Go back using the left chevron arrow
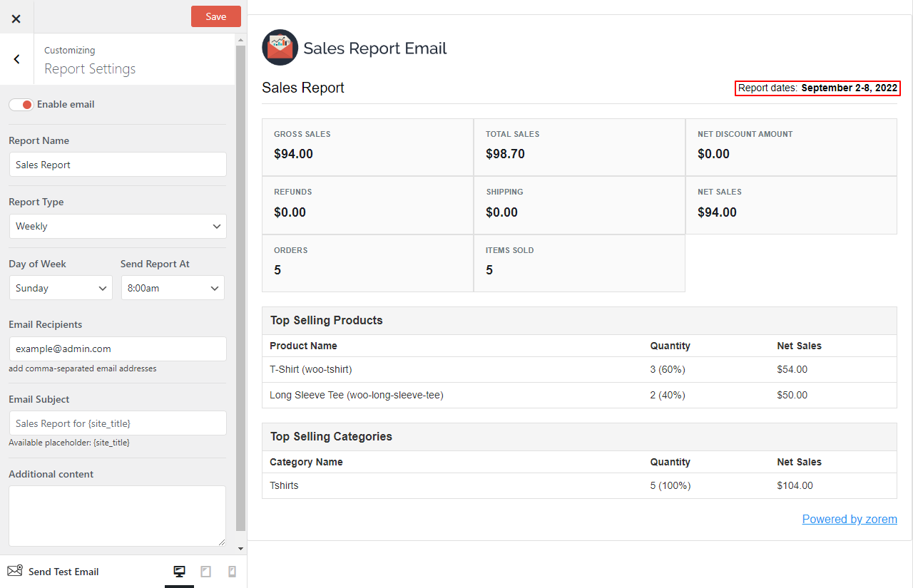The width and height of the screenshot is (913, 588). pos(16,59)
